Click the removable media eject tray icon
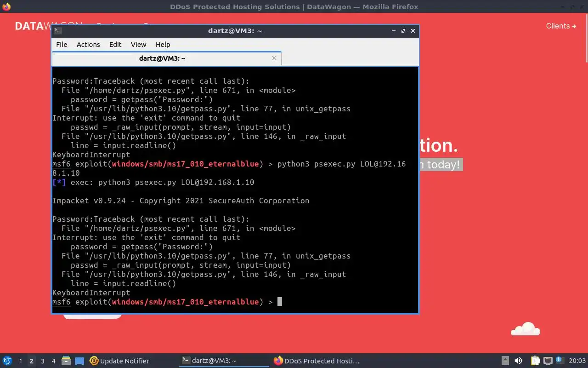Screen dimensions: 588x368 tap(505, 361)
